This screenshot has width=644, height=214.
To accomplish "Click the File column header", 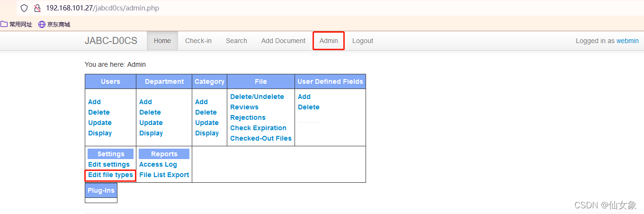I will pos(261,81).
